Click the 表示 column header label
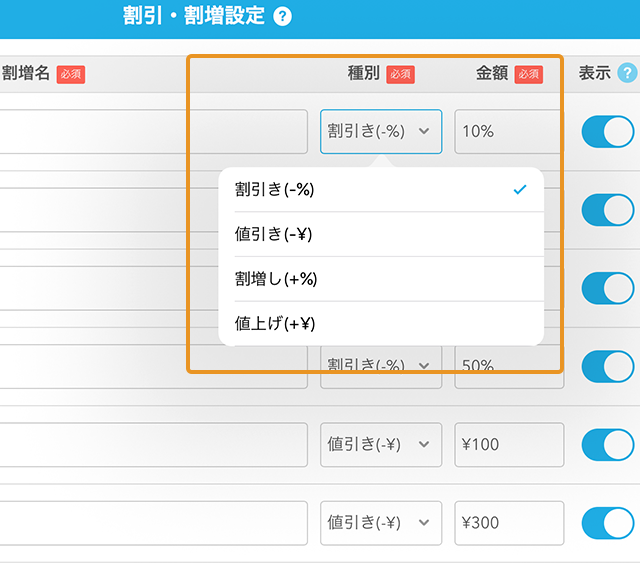The width and height of the screenshot is (640, 571). tap(595, 73)
